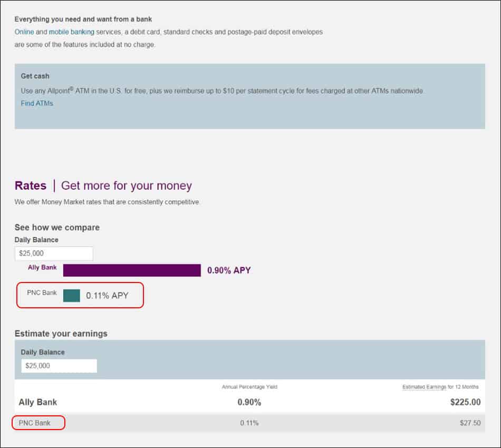Click the '0.90%' yield in the table

[x=249, y=402]
